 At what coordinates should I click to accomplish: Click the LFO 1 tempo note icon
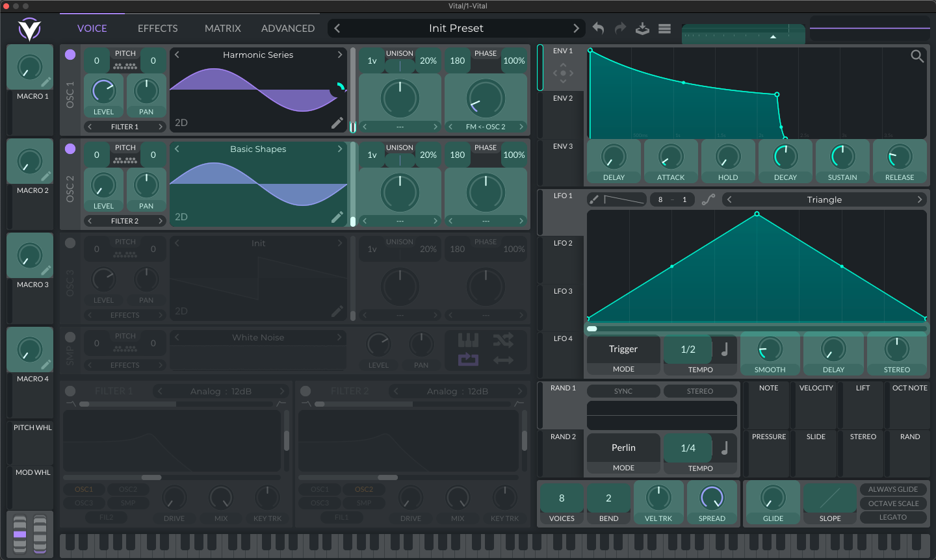(725, 350)
